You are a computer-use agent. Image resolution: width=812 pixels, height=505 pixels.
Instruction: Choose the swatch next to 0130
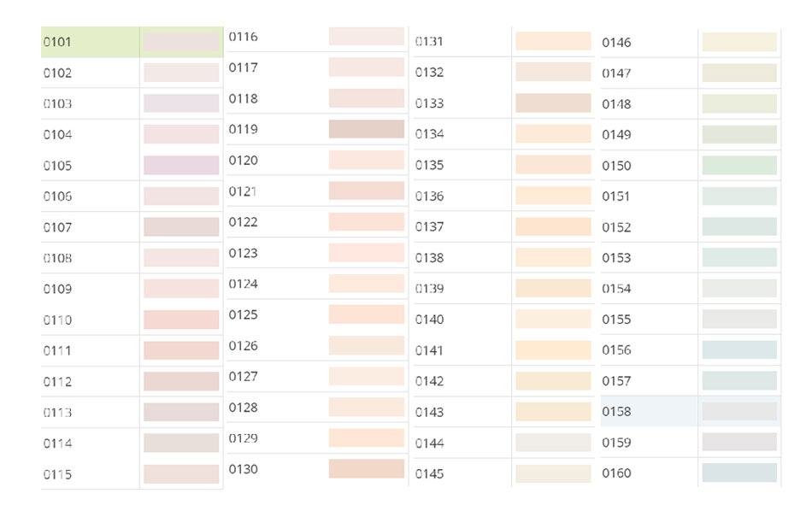(366, 469)
